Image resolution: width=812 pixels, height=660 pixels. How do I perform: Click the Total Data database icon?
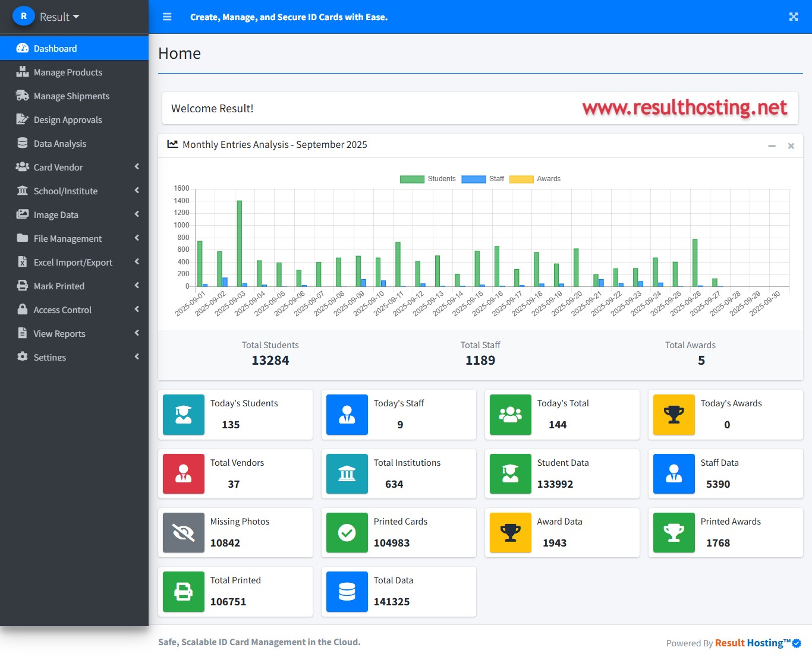pyautogui.click(x=347, y=592)
